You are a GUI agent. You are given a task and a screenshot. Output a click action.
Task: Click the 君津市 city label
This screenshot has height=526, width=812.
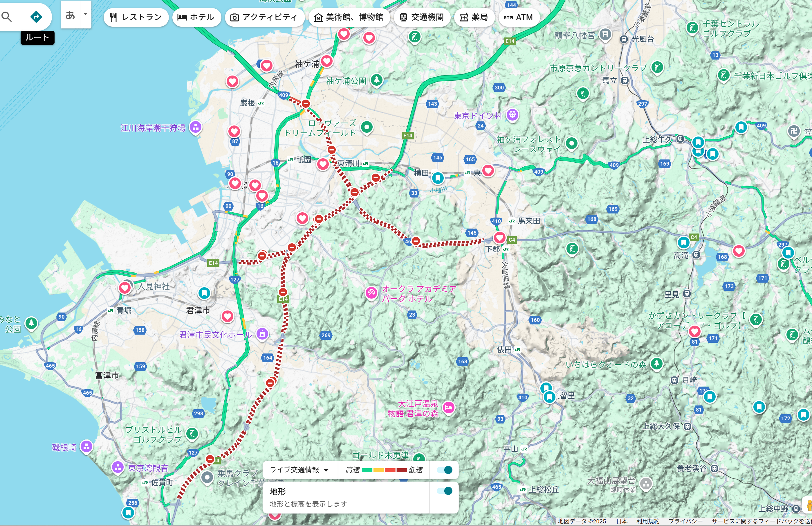pos(198,310)
